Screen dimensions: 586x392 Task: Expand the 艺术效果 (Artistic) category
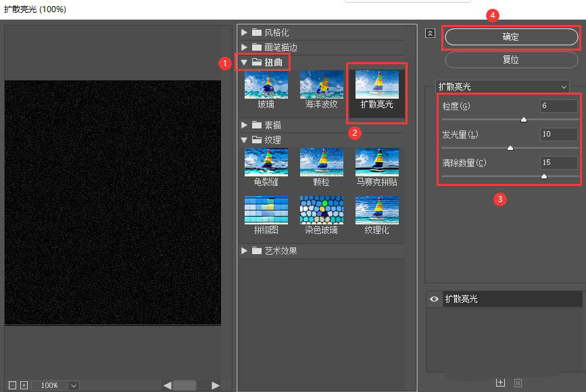point(244,251)
